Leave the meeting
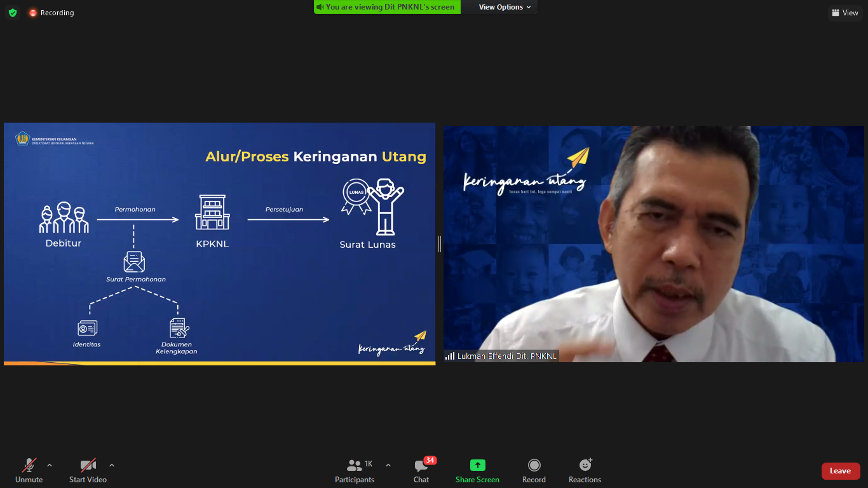The image size is (868, 488). 840,471
